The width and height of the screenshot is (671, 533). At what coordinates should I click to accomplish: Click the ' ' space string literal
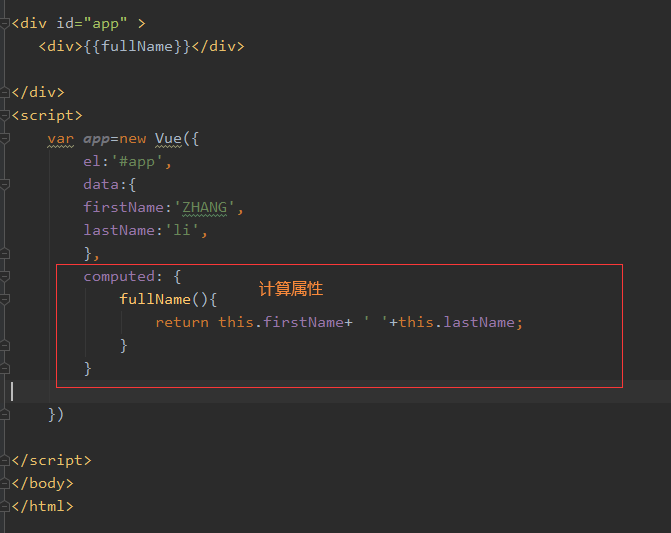[375, 321]
